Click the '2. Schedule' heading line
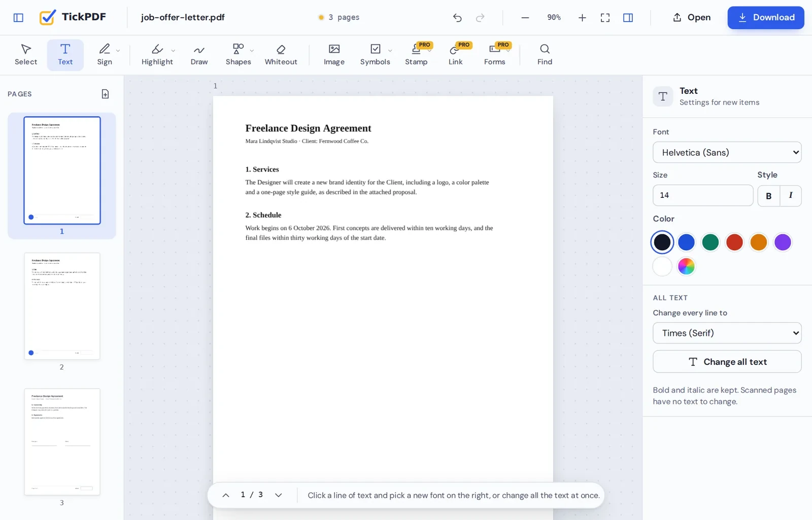 263,215
